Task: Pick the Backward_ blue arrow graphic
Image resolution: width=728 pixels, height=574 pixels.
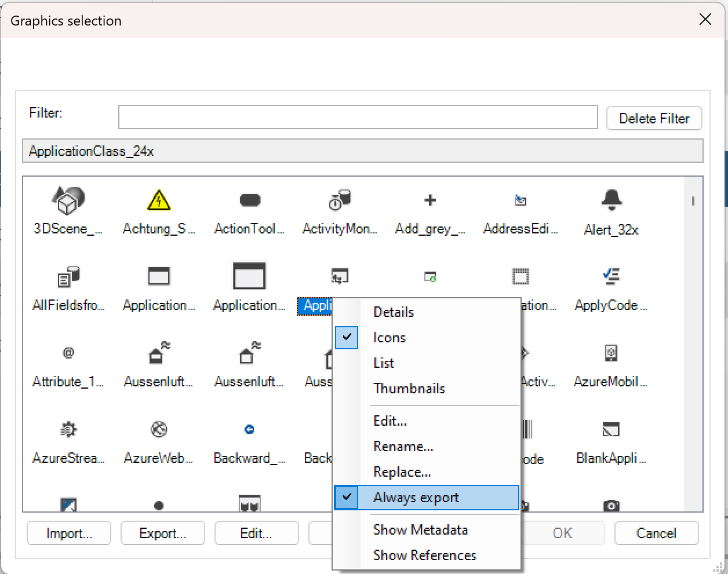Action: 249,429
